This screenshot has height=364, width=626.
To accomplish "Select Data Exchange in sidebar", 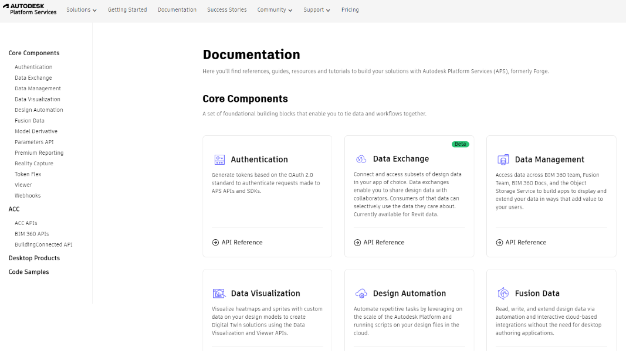I will [x=33, y=78].
